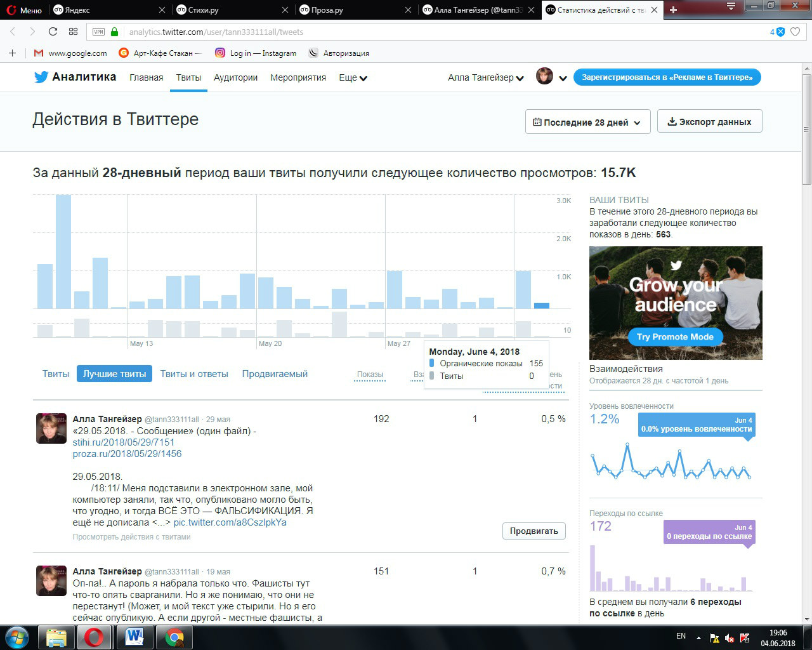The width and height of the screenshot is (812, 650).
Task: Open the pic.twitter.com/a8CszlpkYa link
Action: click(230, 522)
